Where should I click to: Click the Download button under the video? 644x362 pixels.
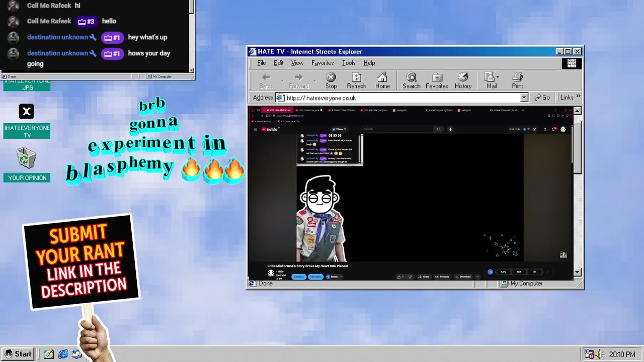pos(463,277)
